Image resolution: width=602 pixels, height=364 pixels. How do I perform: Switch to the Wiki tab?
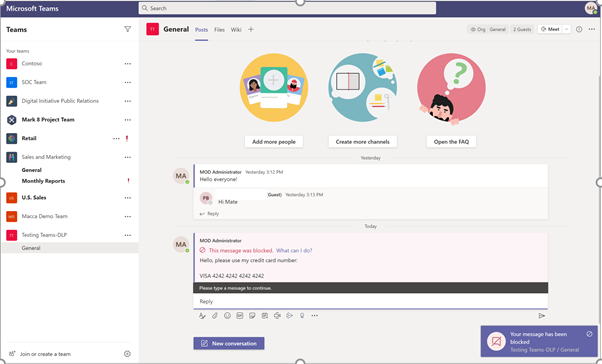pos(236,30)
